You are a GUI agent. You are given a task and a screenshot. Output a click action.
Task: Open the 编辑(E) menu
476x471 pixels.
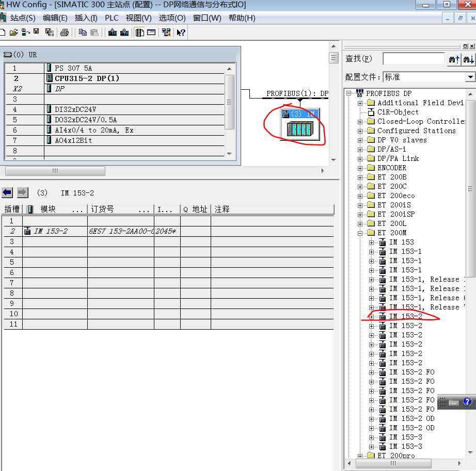click(55, 18)
